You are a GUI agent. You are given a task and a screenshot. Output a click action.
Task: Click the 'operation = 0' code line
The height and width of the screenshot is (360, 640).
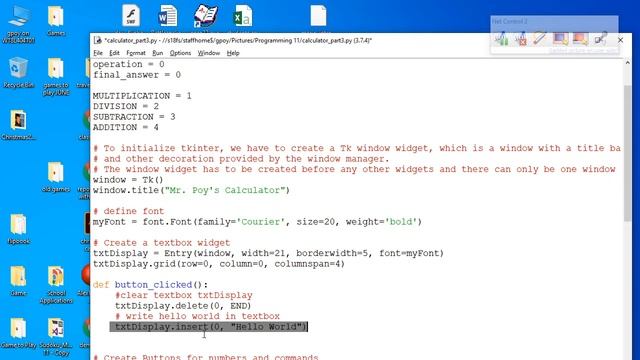(129, 64)
